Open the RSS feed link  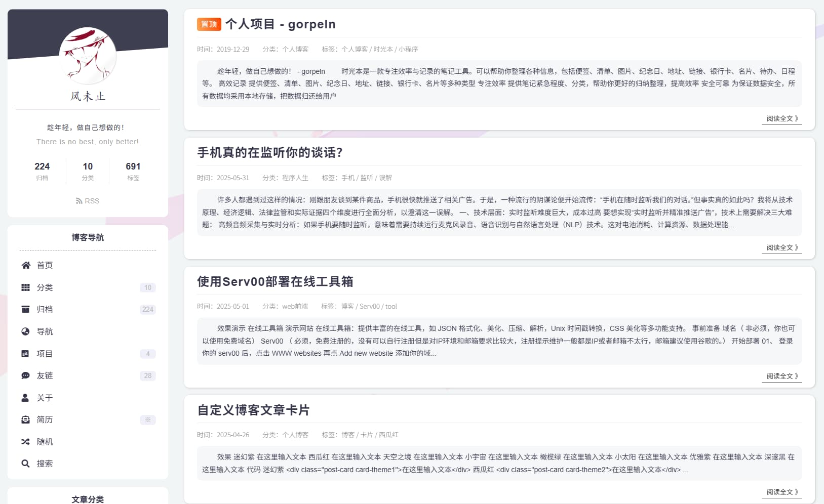88,201
